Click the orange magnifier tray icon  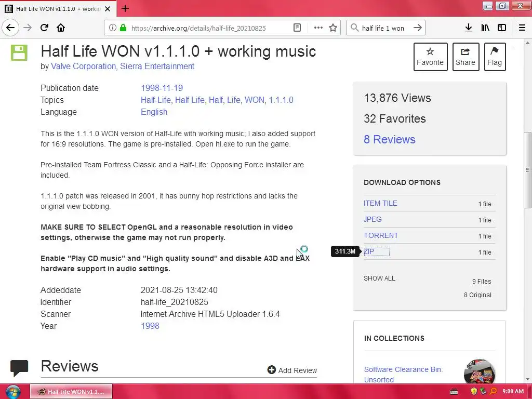click(x=494, y=391)
